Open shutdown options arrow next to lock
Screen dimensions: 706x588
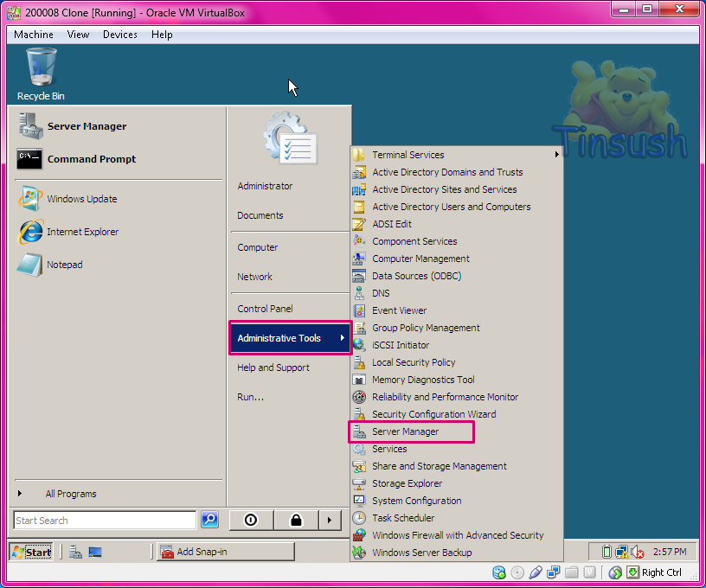pos(330,520)
